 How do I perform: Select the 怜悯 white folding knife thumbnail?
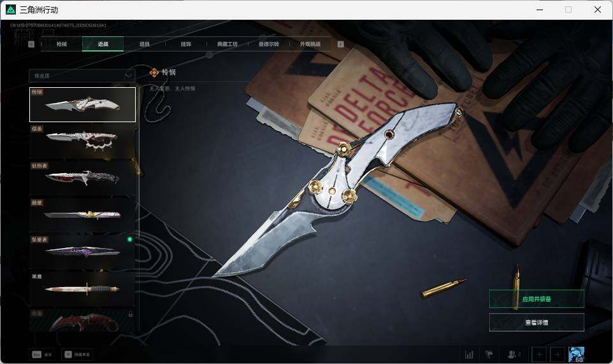(82, 104)
